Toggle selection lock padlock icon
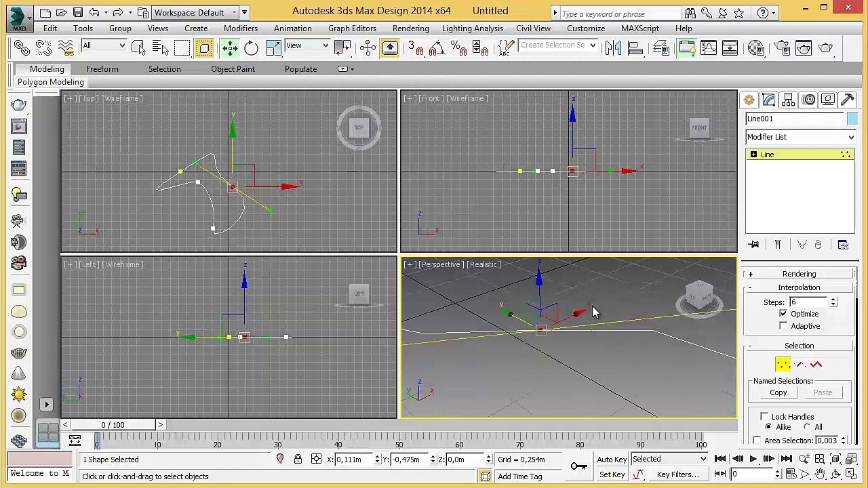This screenshot has width=868, height=488. click(x=298, y=460)
